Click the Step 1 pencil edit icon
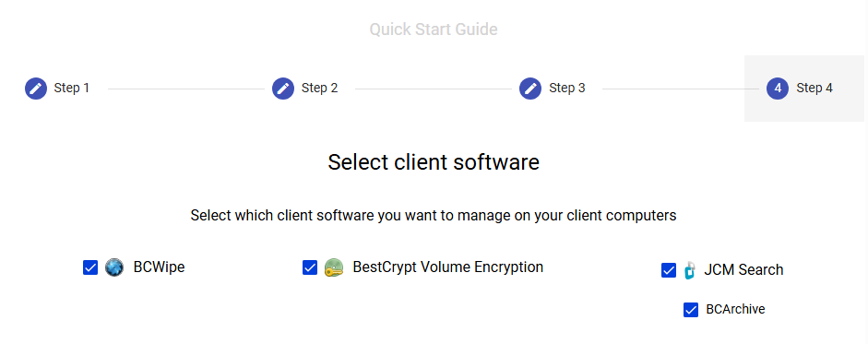 click(36, 89)
